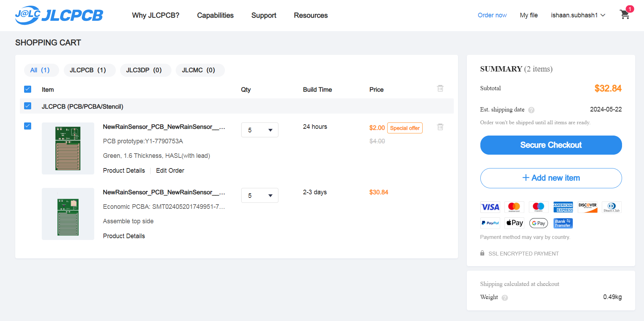Click the Order now link
The width and height of the screenshot is (644, 321).
pos(492,15)
